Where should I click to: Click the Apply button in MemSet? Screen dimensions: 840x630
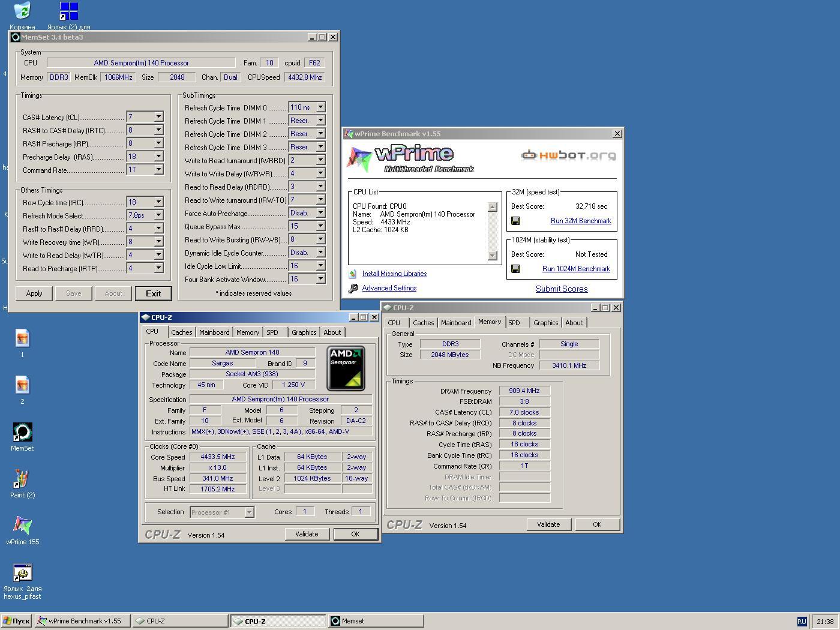(x=34, y=293)
